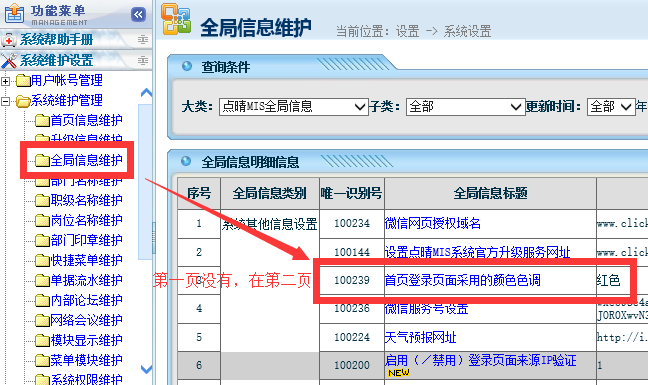Open the 微信网页授权域名 link
Screen dimensions: 648x385
click(x=433, y=223)
